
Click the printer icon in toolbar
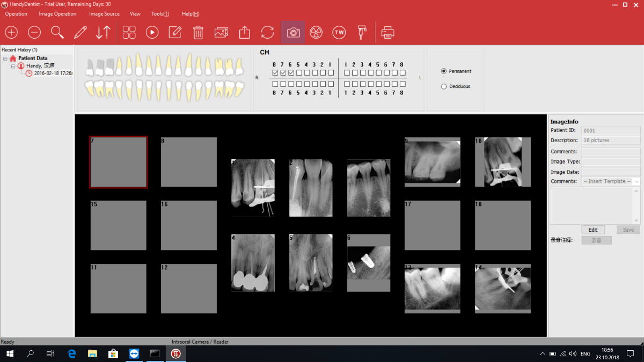(x=387, y=33)
